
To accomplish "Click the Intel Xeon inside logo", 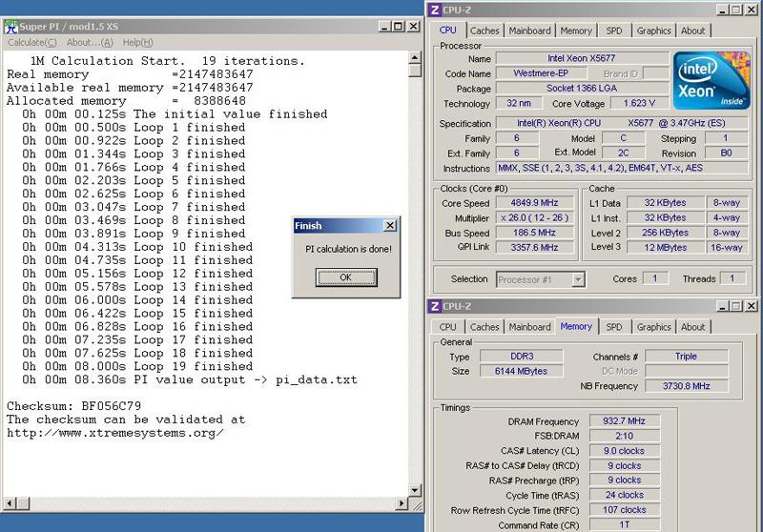I will click(711, 80).
